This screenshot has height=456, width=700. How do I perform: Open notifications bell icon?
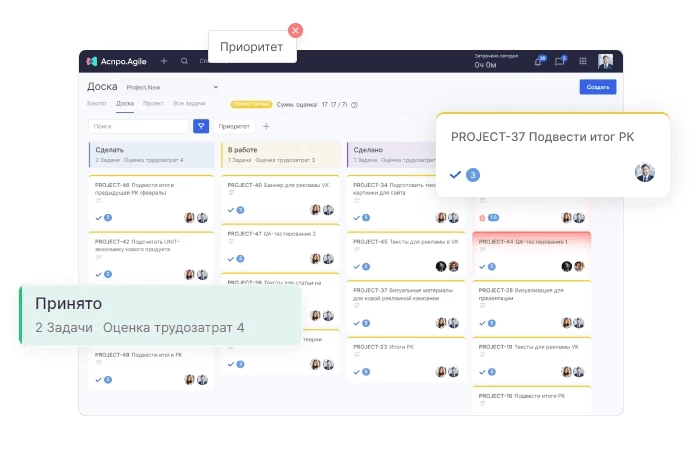click(x=538, y=61)
